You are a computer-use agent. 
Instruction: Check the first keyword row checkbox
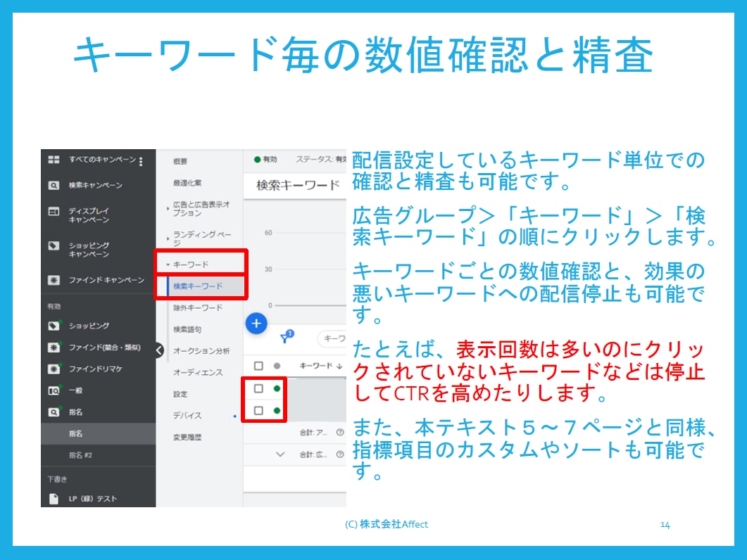[x=258, y=388]
